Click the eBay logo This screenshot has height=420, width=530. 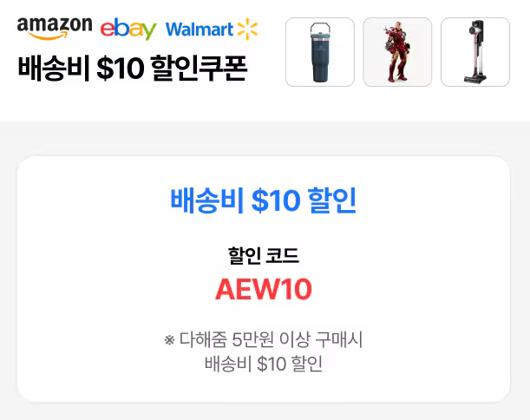pyautogui.click(x=128, y=29)
